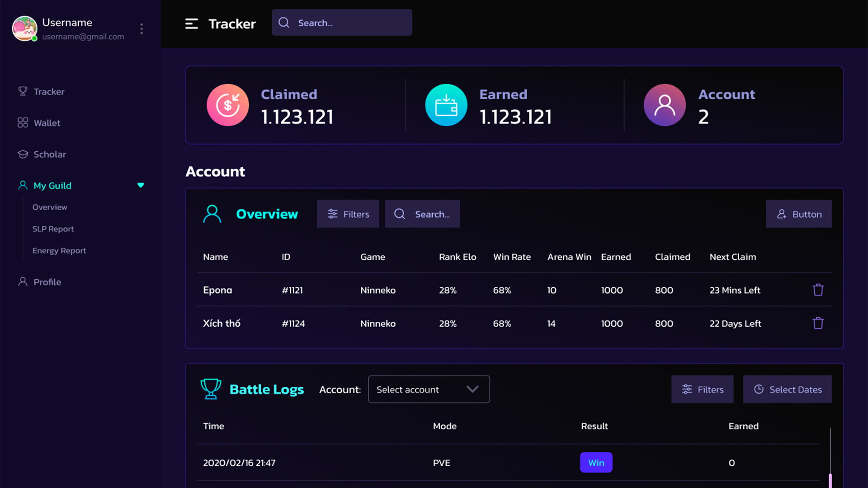Click Filters button in Battle Logs
The width and height of the screenshot is (868, 488).
[x=702, y=389]
